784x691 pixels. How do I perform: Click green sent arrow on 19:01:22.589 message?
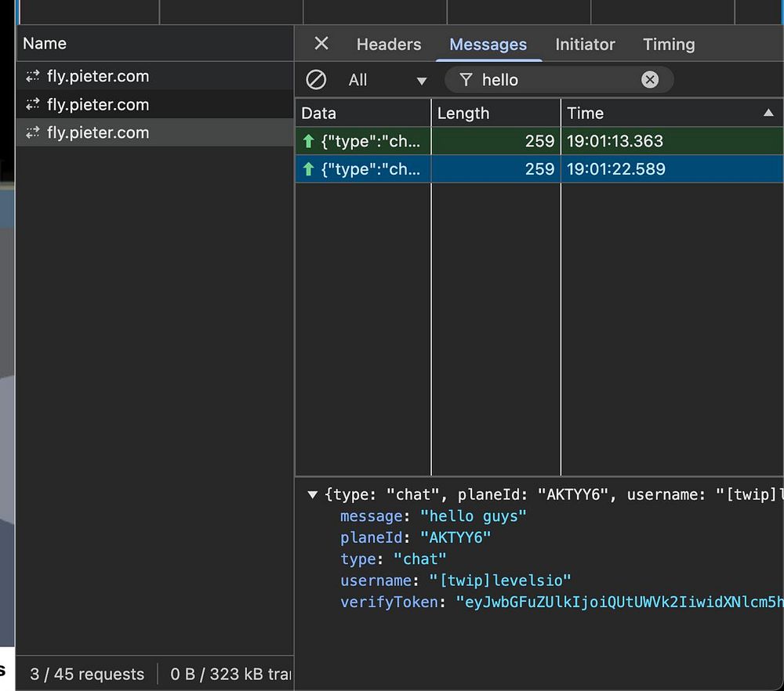308,169
